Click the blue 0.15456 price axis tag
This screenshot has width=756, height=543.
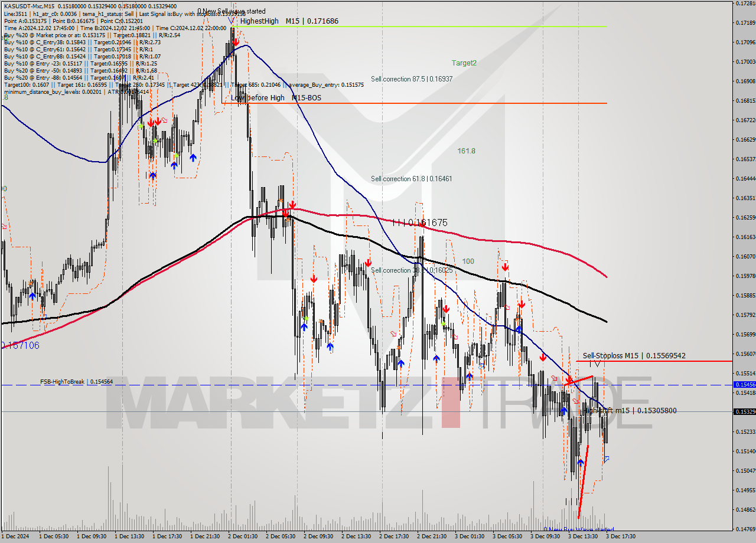pos(744,384)
